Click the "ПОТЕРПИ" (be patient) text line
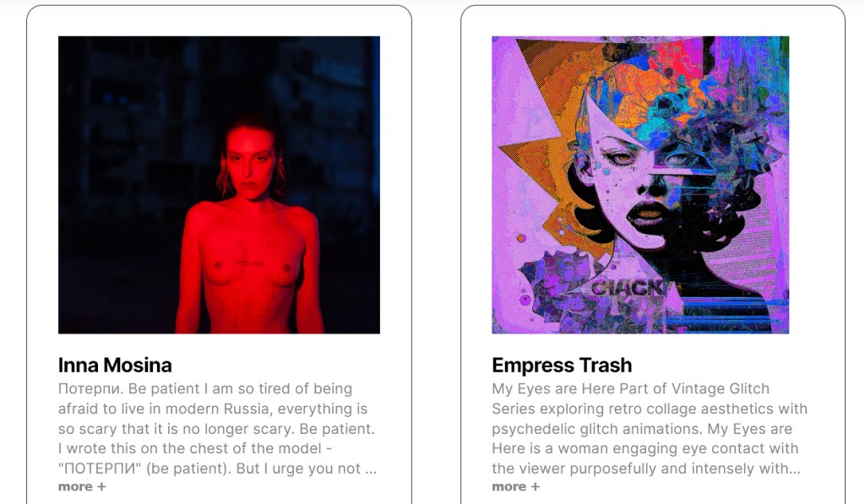Viewport: 865px width, 504px height. pyautogui.click(x=217, y=469)
